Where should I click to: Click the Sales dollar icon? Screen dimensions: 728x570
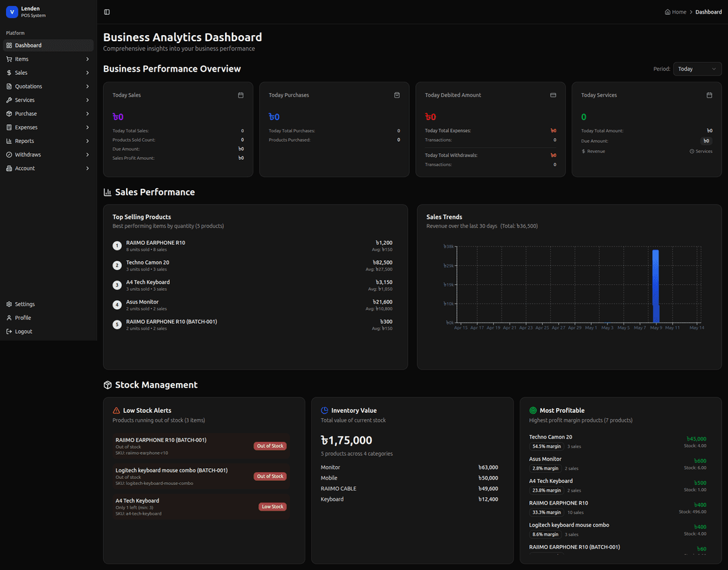point(9,72)
